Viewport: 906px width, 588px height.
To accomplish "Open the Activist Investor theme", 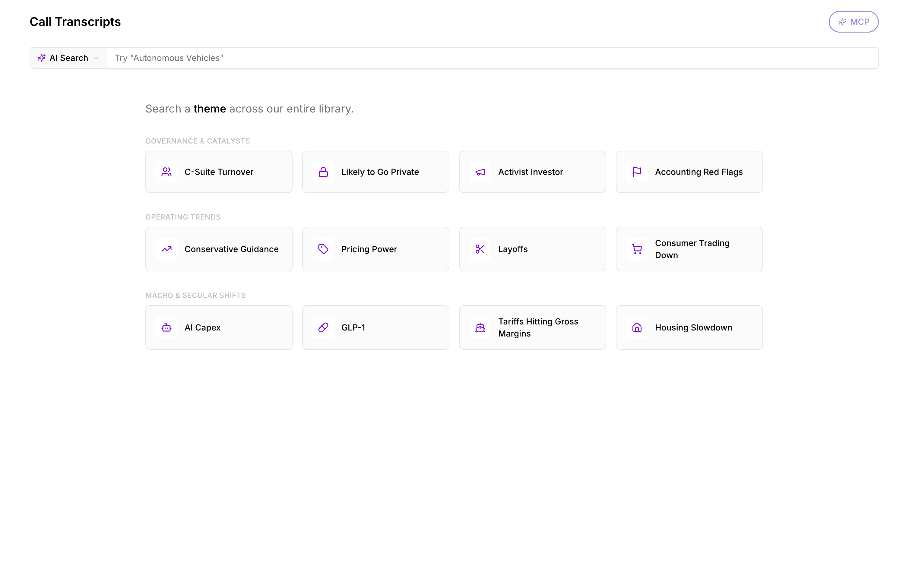I will tap(533, 172).
